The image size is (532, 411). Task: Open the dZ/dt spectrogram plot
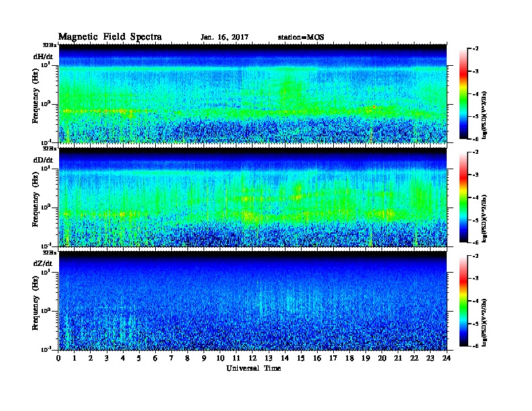coord(253,300)
